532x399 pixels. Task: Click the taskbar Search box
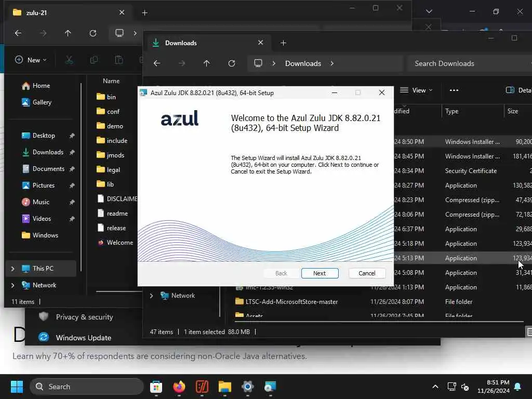pyautogui.click(x=87, y=387)
